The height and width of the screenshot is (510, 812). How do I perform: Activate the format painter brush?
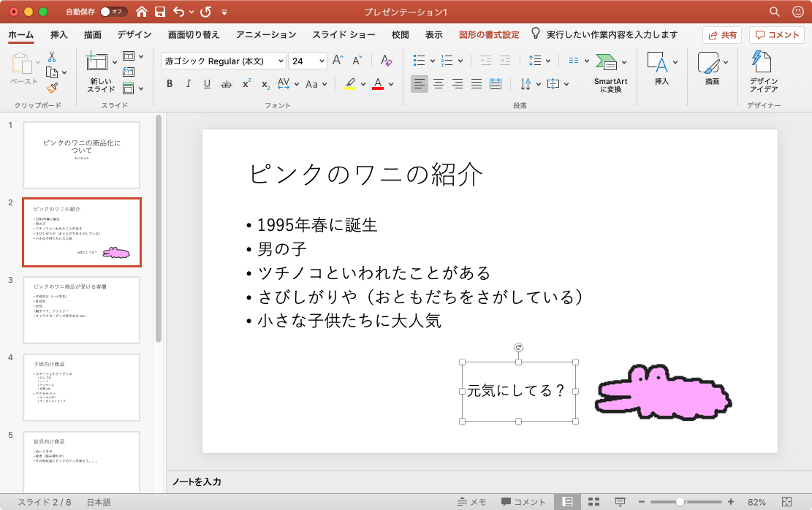52,88
